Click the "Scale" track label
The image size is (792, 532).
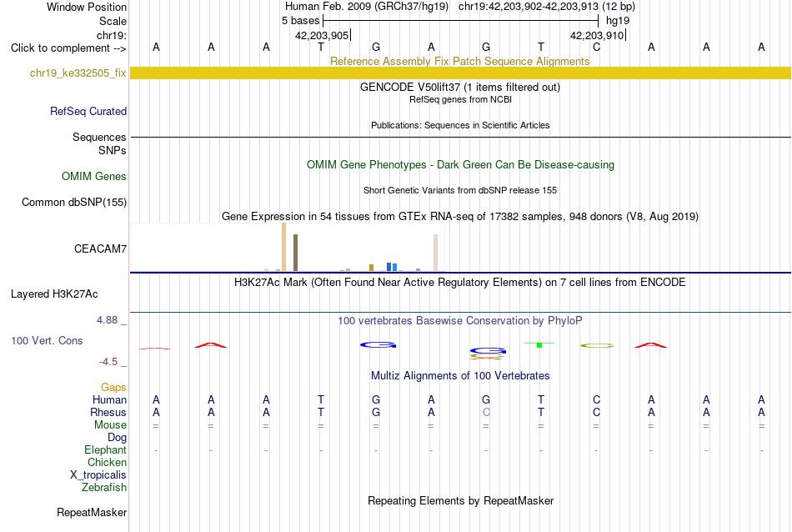(x=113, y=21)
